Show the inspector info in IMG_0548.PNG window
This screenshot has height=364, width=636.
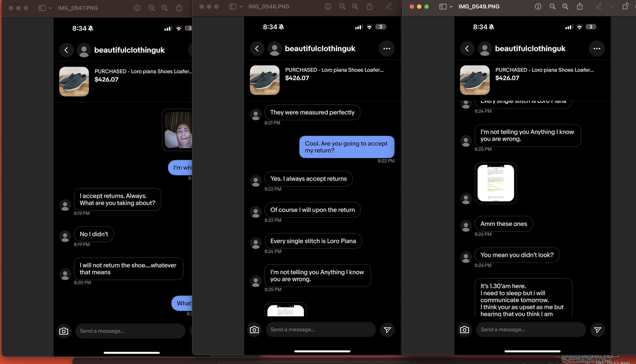[328, 6]
